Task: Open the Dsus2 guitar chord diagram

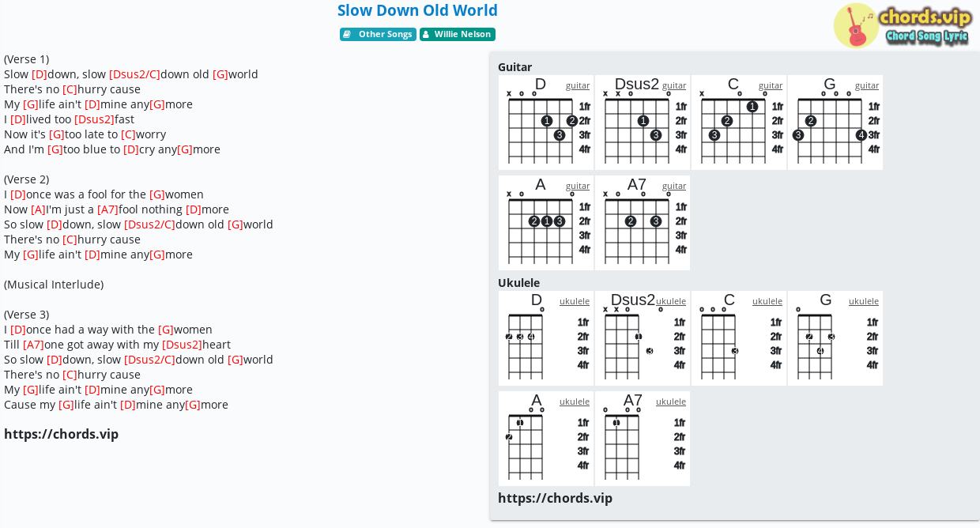Action: coord(643,123)
